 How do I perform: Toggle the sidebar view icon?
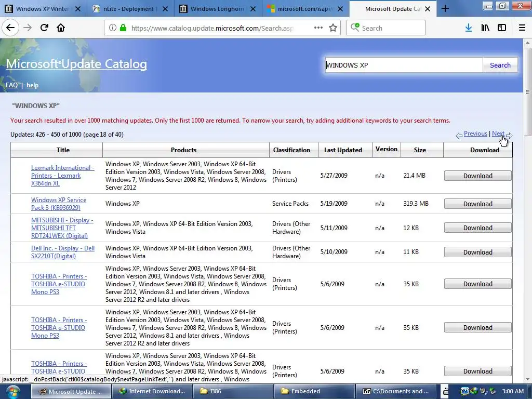[502, 28]
